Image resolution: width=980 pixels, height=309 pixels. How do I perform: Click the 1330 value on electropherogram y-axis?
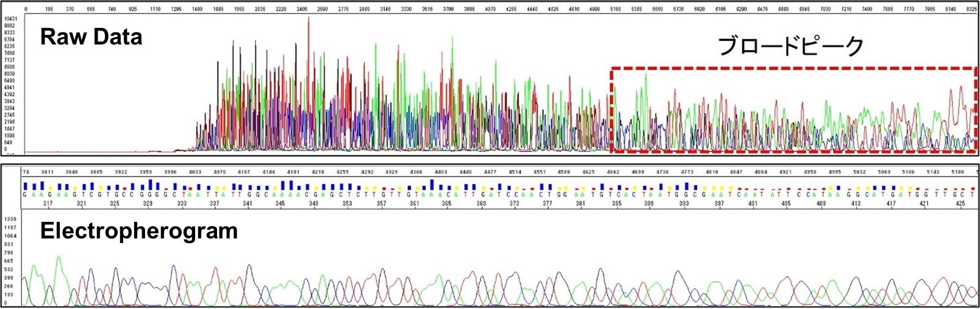pos(9,219)
